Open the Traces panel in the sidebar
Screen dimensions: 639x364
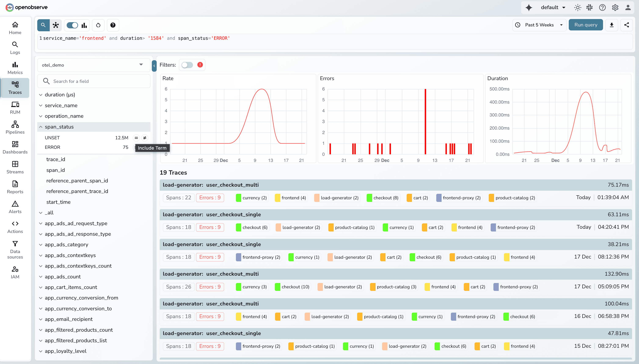click(x=15, y=88)
